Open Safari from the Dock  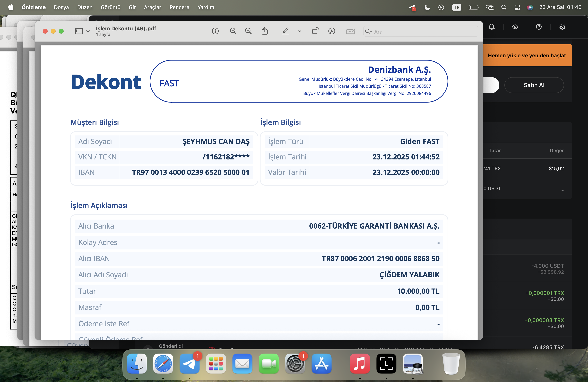163,363
